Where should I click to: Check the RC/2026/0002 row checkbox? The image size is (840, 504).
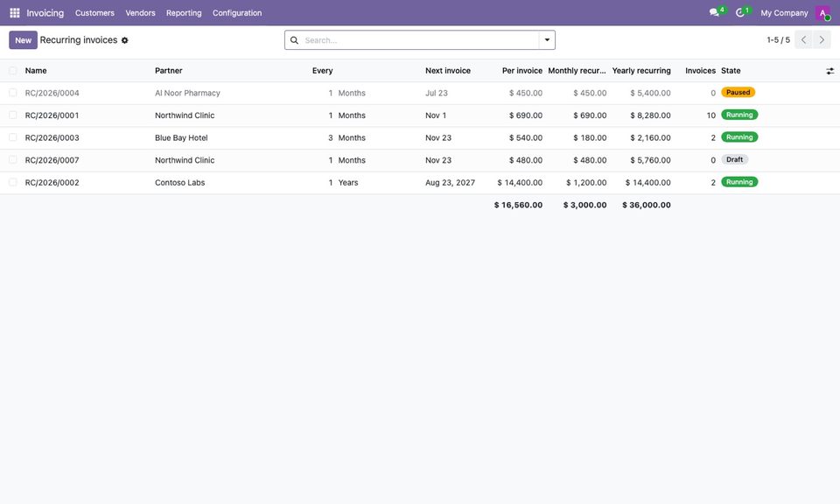(13, 183)
